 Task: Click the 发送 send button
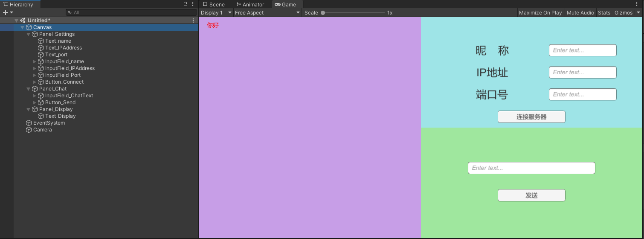pyautogui.click(x=531, y=195)
